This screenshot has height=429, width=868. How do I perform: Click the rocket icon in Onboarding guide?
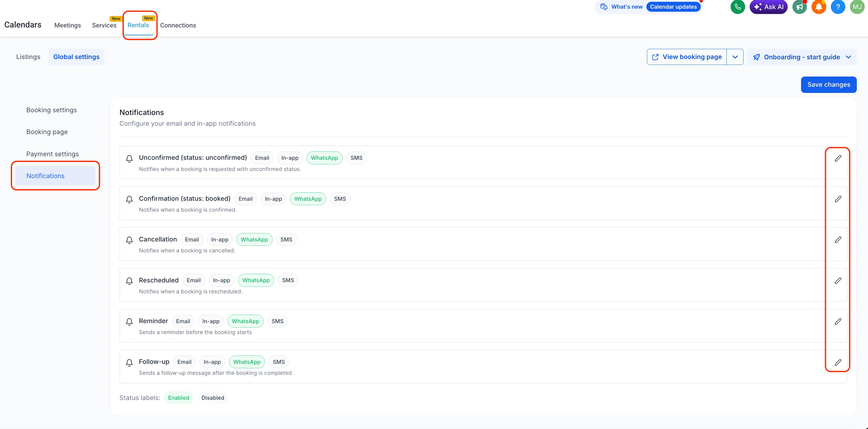coord(757,57)
